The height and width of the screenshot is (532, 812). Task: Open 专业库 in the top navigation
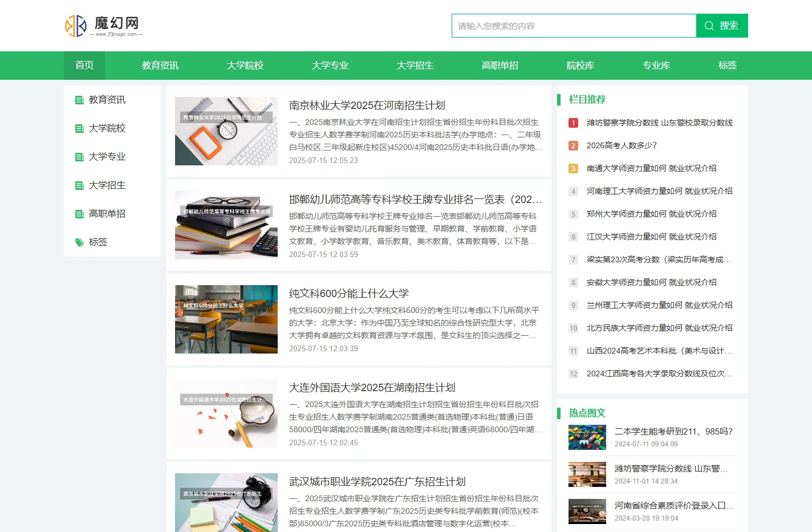(x=656, y=66)
